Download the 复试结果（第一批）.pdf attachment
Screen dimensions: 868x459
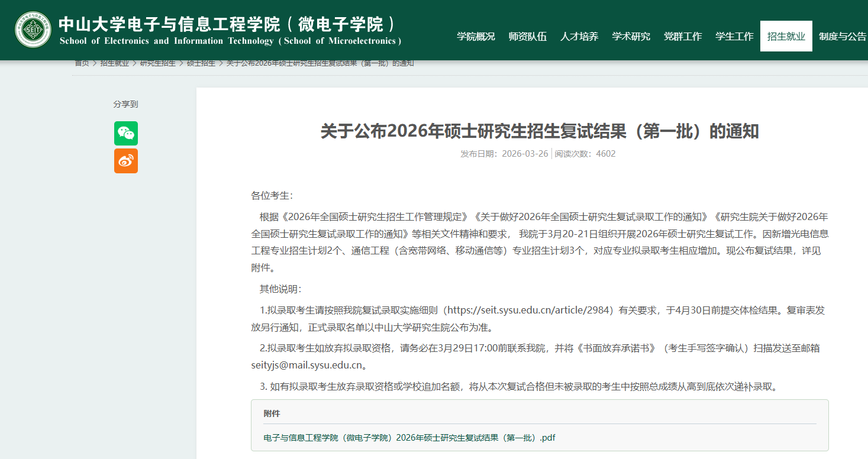[x=409, y=438]
